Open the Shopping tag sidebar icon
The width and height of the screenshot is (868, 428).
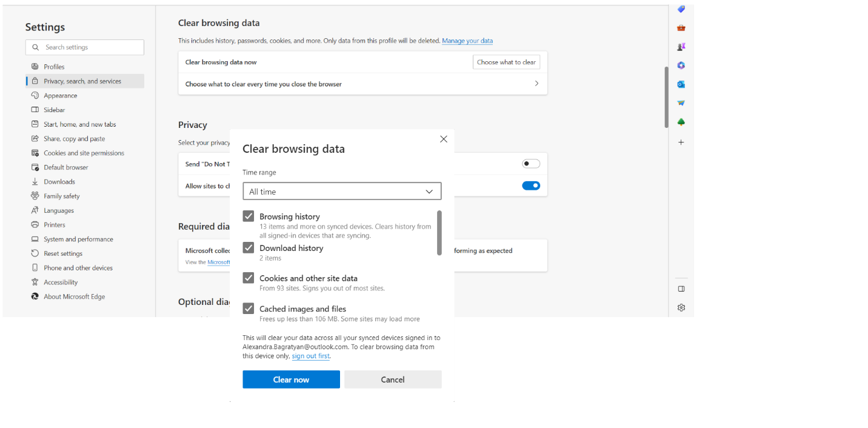tap(681, 8)
